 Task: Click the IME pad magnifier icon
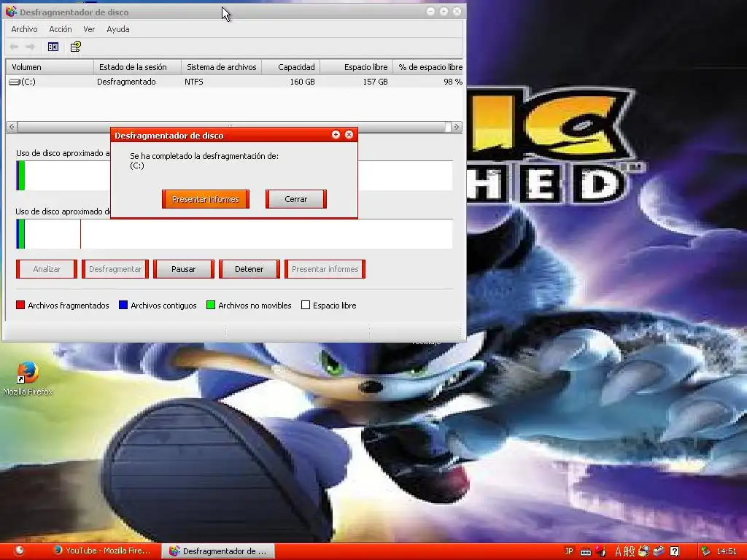pos(643,551)
